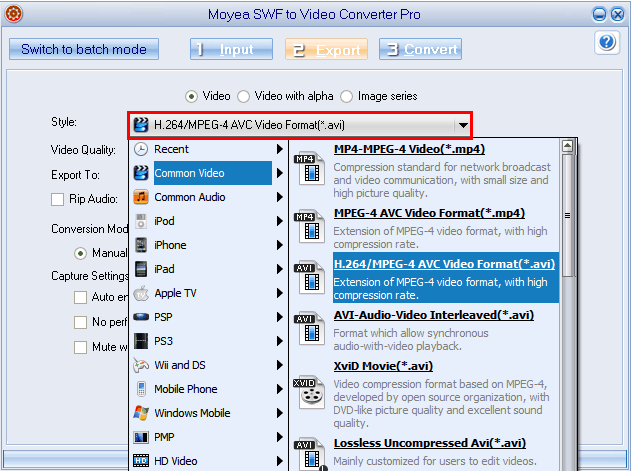Expand the Mobile Phone submenu arrow
The image size is (631, 471).
[280, 389]
